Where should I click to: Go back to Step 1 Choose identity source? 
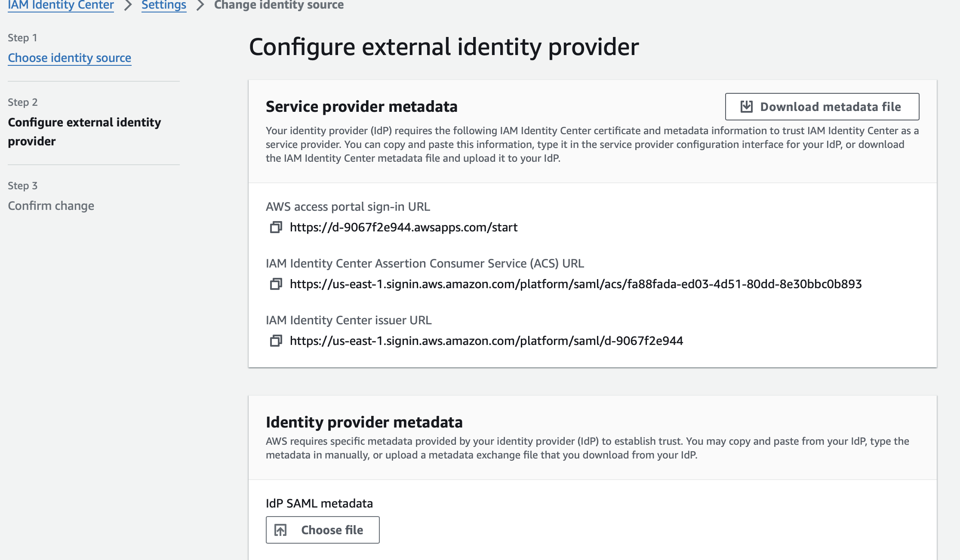click(x=69, y=58)
